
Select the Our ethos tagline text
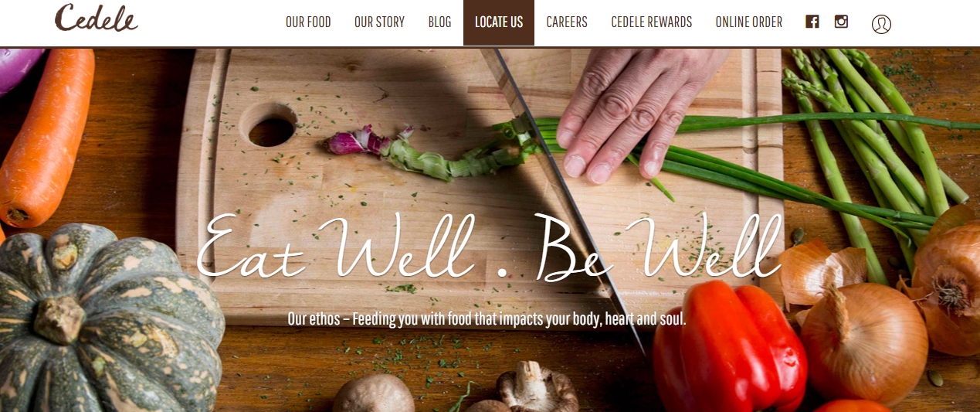(x=487, y=318)
